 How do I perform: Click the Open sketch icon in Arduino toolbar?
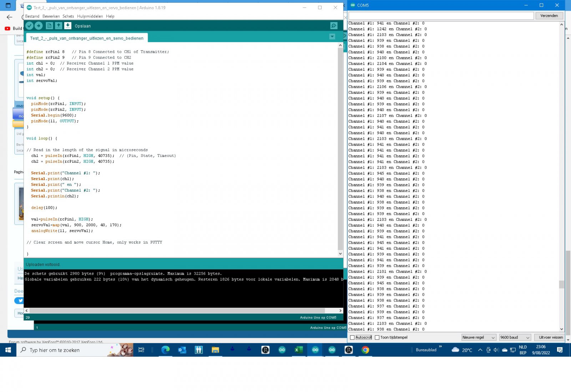tap(59, 26)
